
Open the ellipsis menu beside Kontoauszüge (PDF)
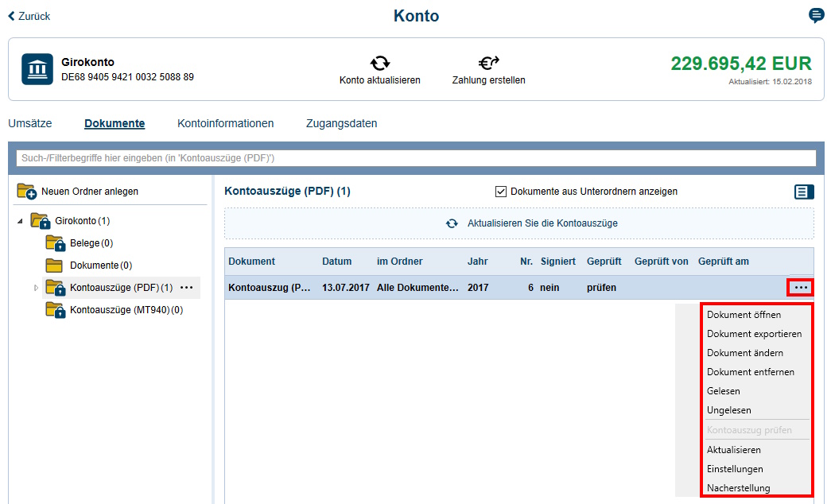[x=186, y=287]
